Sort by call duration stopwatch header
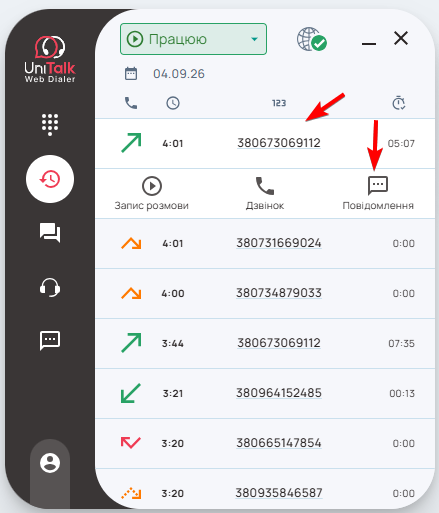The width and height of the screenshot is (439, 513). pyautogui.click(x=399, y=103)
